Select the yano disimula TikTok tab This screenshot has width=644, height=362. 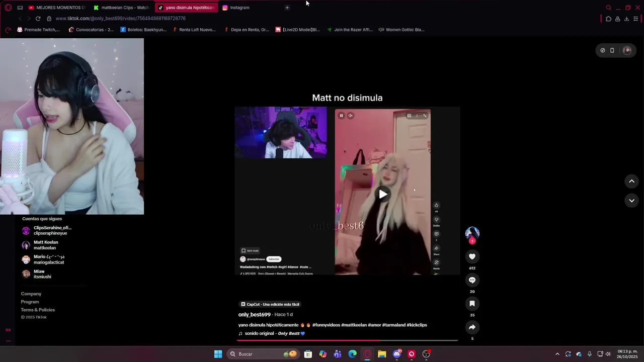coord(186,8)
